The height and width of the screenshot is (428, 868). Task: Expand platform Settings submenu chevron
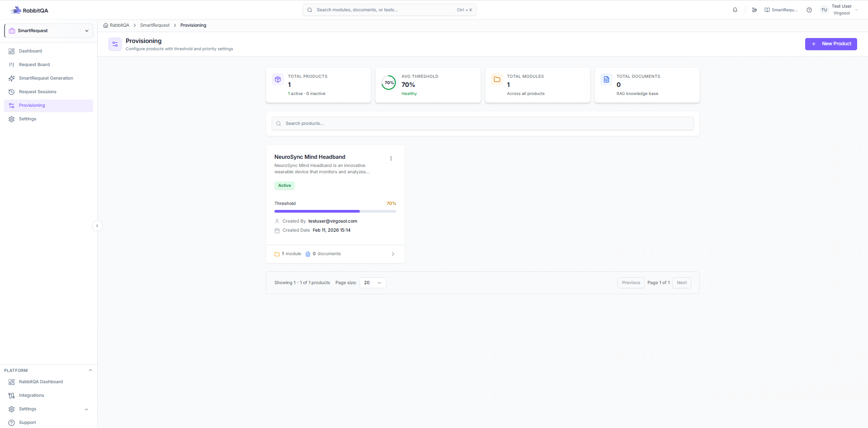coord(86,409)
